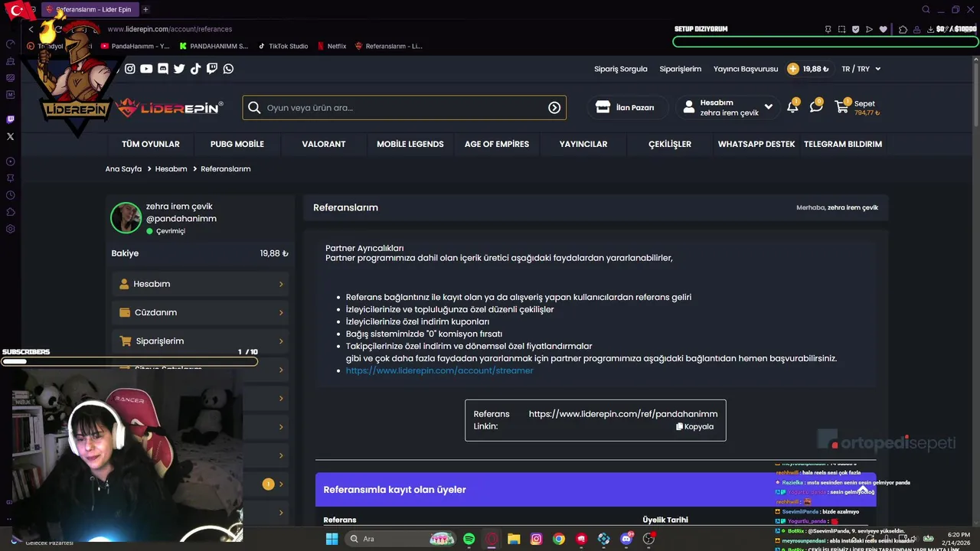Viewport: 980px width, 551px height.
Task: Click the heart bookmark icon in address bar
Action: [x=883, y=29]
